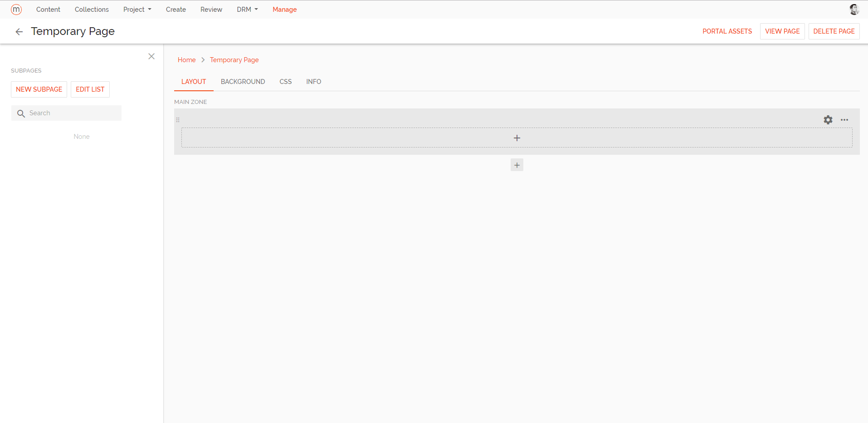Image resolution: width=868 pixels, height=423 pixels.
Task: Create a NEW SUBPAGE
Action: (x=39, y=89)
